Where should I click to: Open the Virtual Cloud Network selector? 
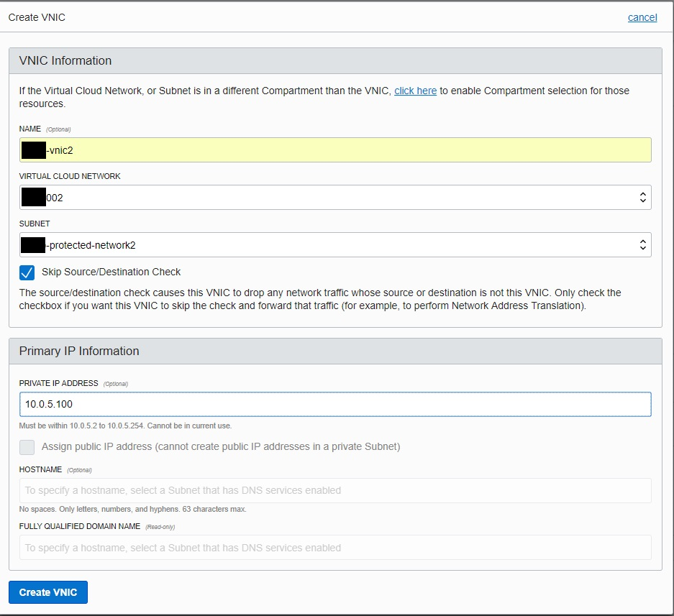click(335, 197)
